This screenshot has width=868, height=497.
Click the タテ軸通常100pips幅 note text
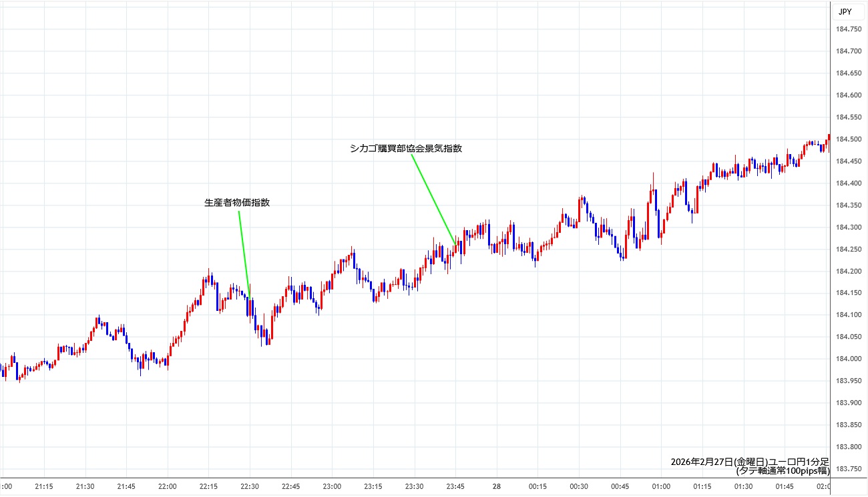782,471
